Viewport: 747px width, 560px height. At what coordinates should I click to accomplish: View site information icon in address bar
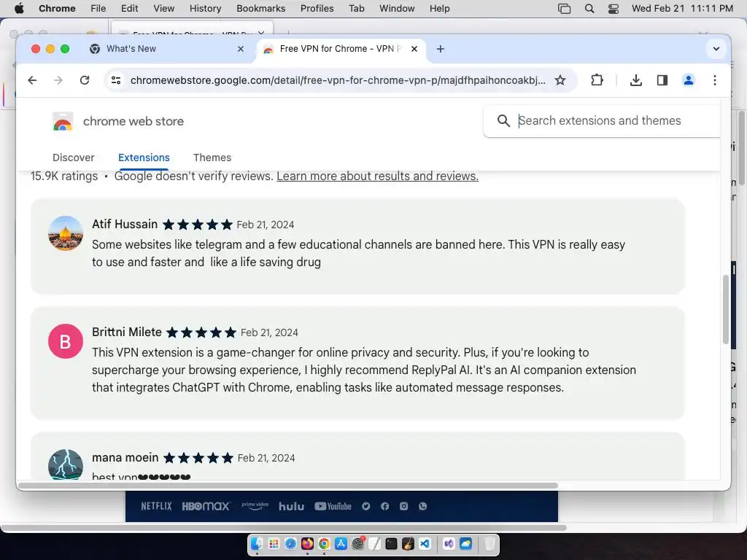click(116, 80)
